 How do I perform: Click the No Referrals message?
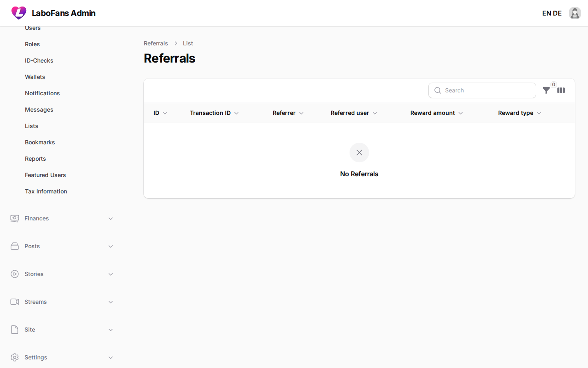tap(359, 174)
